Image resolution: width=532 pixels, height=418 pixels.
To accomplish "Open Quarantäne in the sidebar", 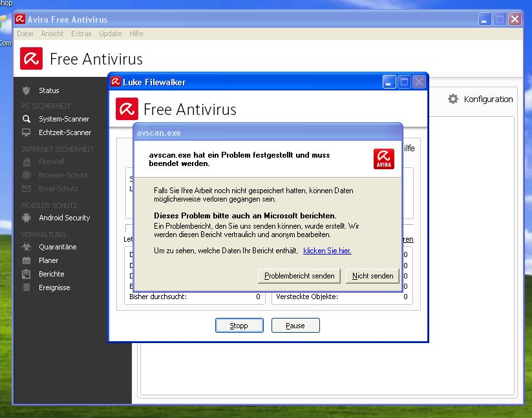I will point(58,247).
